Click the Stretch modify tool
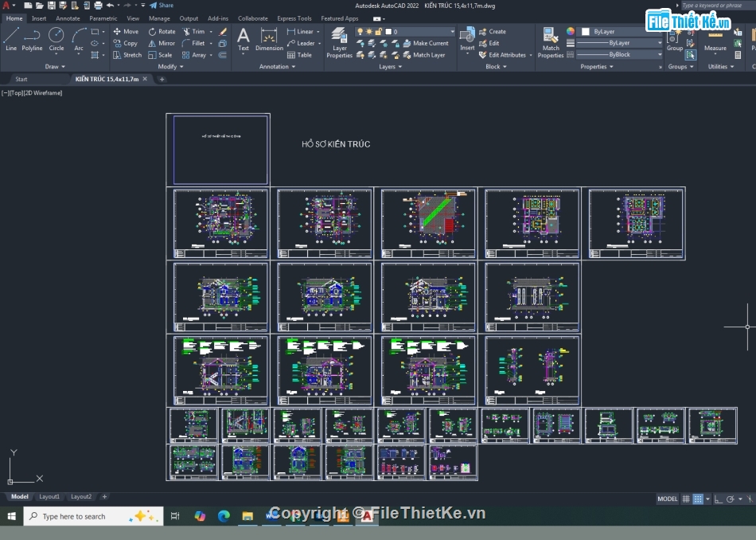 coord(127,55)
